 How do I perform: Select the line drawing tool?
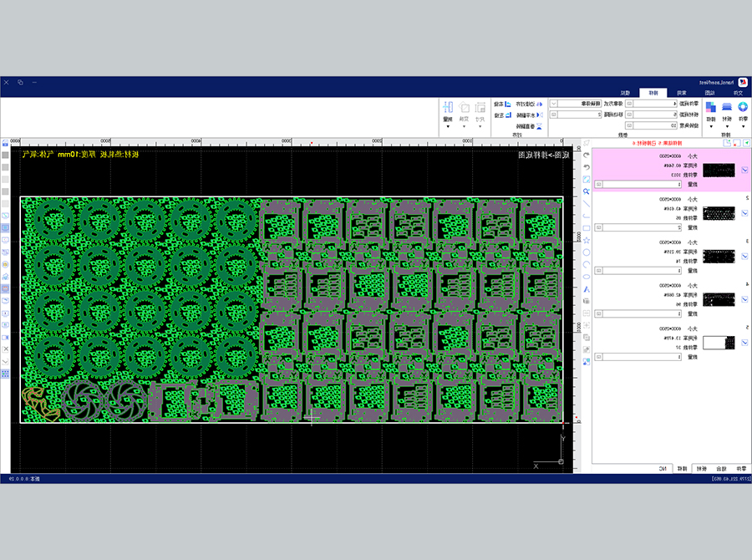point(586,203)
